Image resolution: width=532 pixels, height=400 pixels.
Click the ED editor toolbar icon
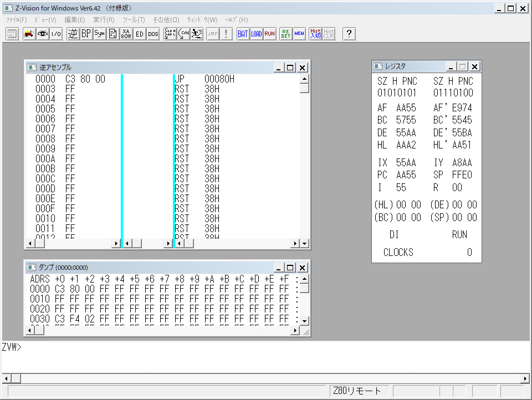coord(140,34)
